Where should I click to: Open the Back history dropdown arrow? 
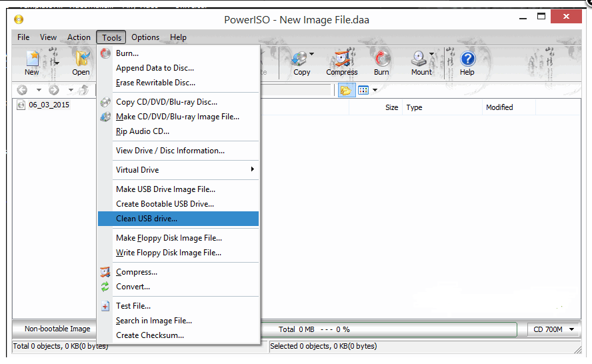click(39, 90)
